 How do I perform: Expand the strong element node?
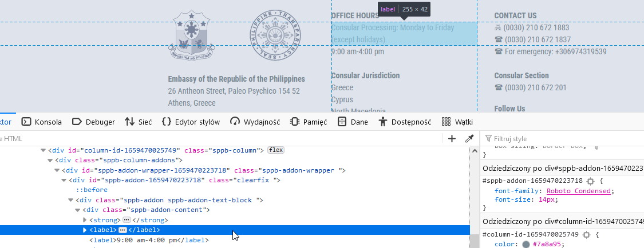pyautogui.click(x=85, y=220)
